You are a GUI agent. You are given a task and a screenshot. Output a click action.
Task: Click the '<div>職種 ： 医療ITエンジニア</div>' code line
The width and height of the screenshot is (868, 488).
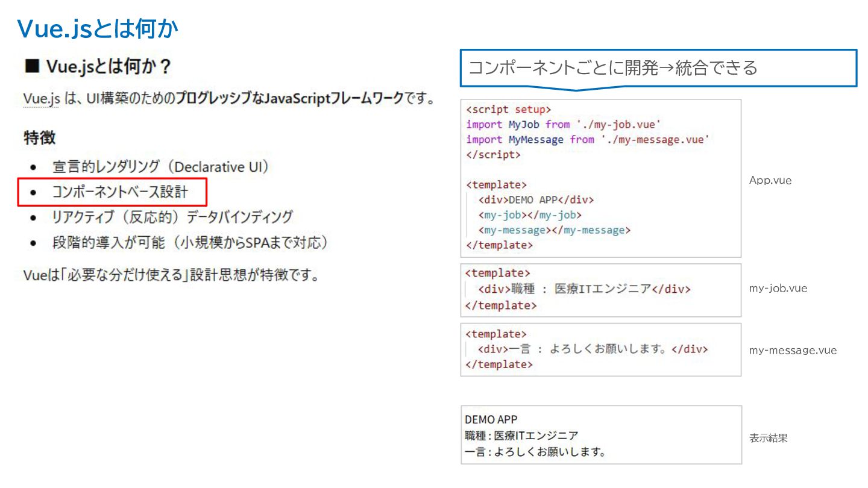[584, 289]
